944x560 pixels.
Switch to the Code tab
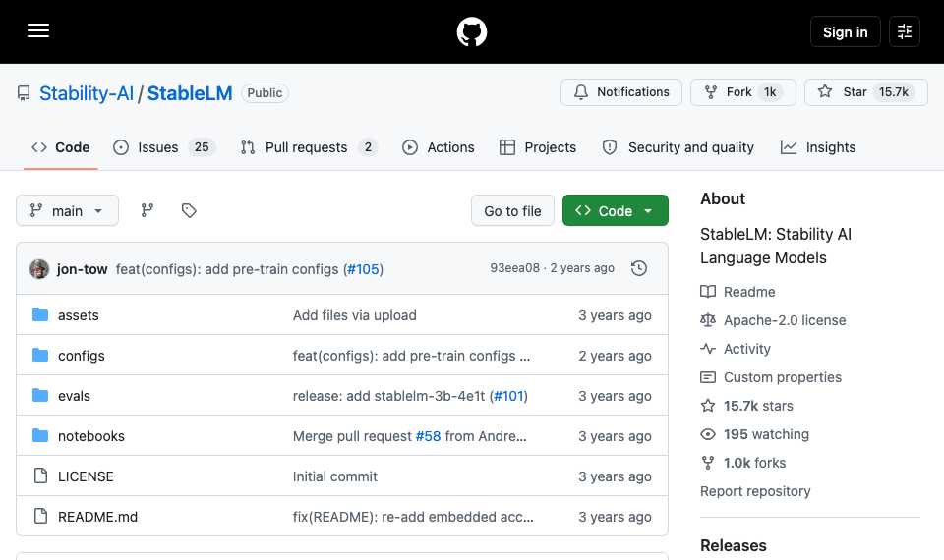click(x=61, y=147)
